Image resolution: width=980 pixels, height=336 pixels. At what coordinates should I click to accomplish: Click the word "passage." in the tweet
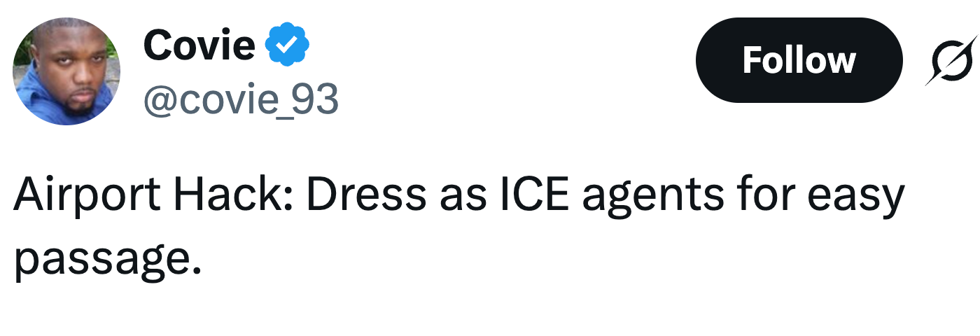coord(102,259)
